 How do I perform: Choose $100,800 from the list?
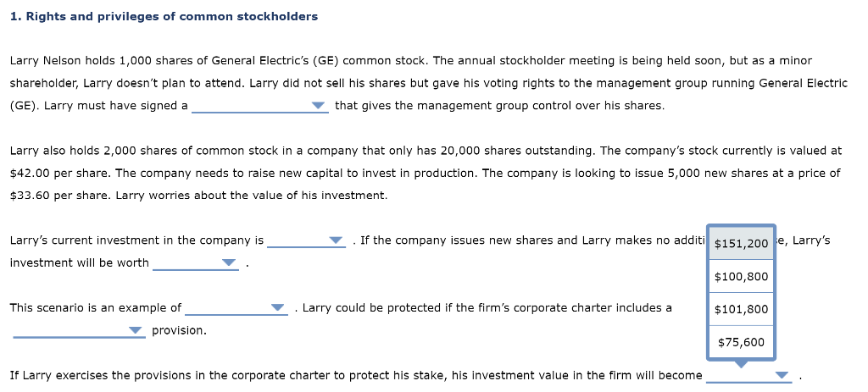[741, 277]
